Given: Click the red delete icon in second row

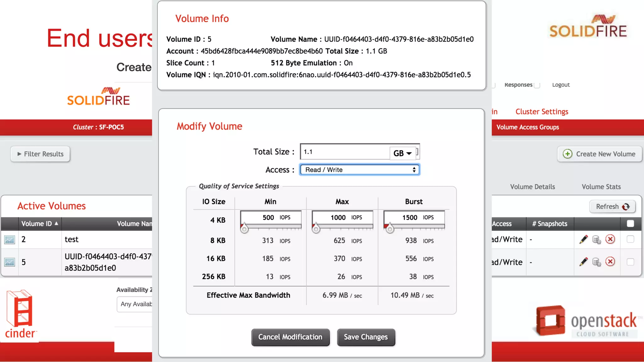Looking at the screenshot, I should pos(610,262).
